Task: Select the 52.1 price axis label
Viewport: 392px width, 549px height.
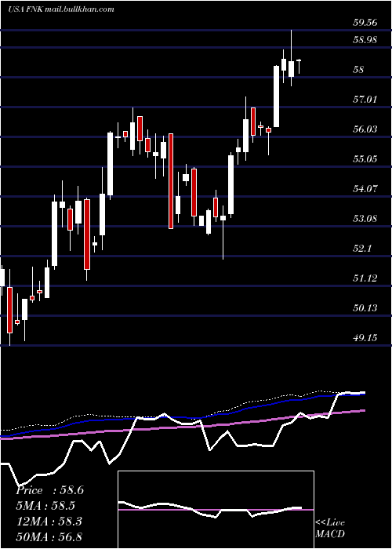Action: pyautogui.click(x=362, y=249)
